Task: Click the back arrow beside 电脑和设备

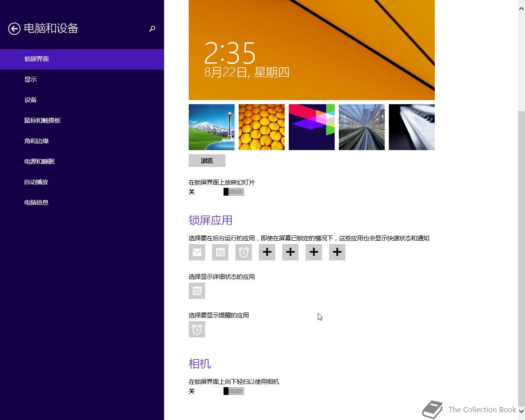Action: (14, 28)
